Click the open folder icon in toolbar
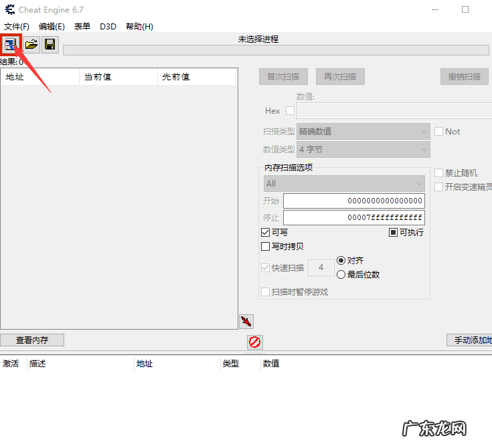 pyautogui.click(x=31, y=45)
